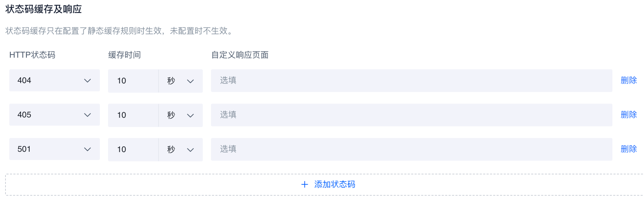Viewport: 644px width, 207px height.
Task: Click the chevron arrow beside 501
Action: (x=88, y=149)
